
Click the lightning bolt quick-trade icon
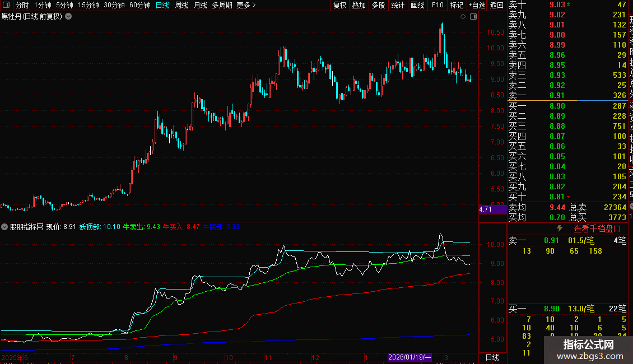pos(560,228)
